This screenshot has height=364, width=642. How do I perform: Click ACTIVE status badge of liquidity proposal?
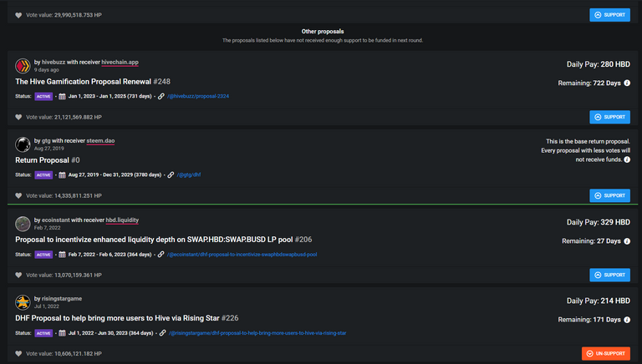click(43, 255)
